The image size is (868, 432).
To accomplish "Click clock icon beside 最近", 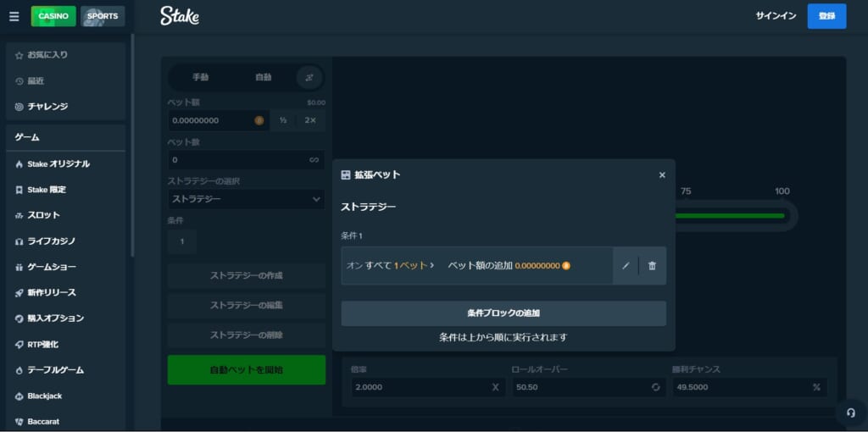I will [x=19, y=81].
